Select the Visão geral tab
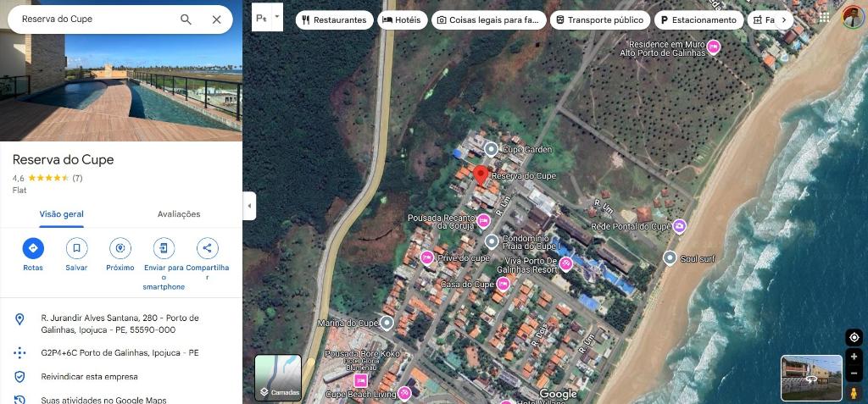868x404 pixels. 61,214
